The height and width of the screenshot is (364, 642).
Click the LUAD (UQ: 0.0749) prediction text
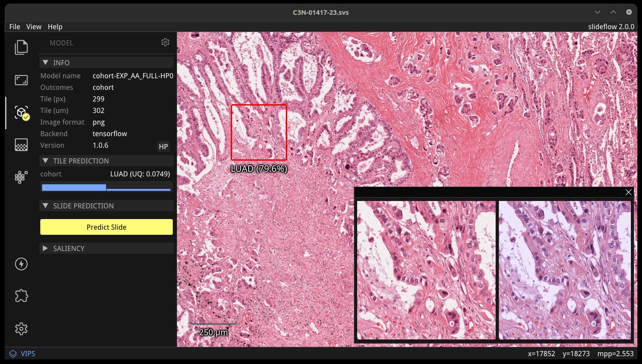[140, 174]
